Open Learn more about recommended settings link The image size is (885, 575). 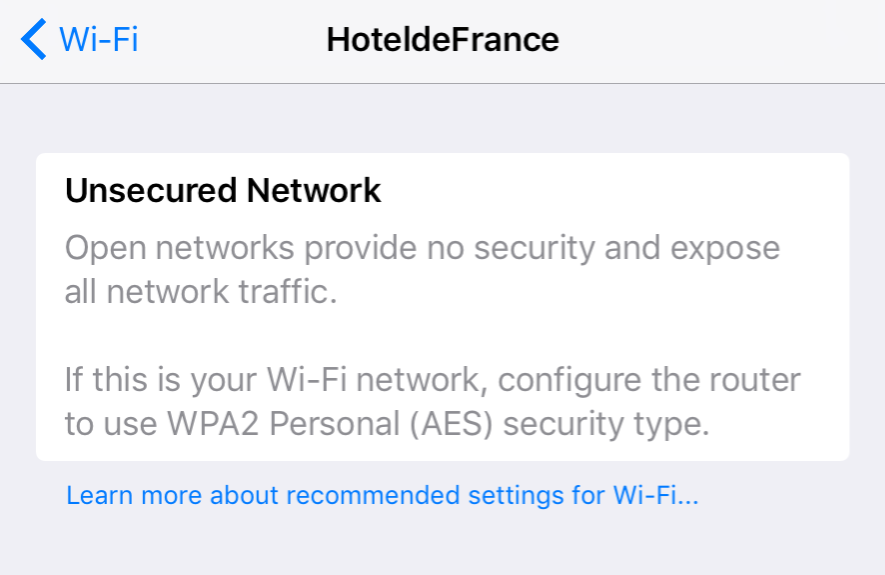[382, 495]
